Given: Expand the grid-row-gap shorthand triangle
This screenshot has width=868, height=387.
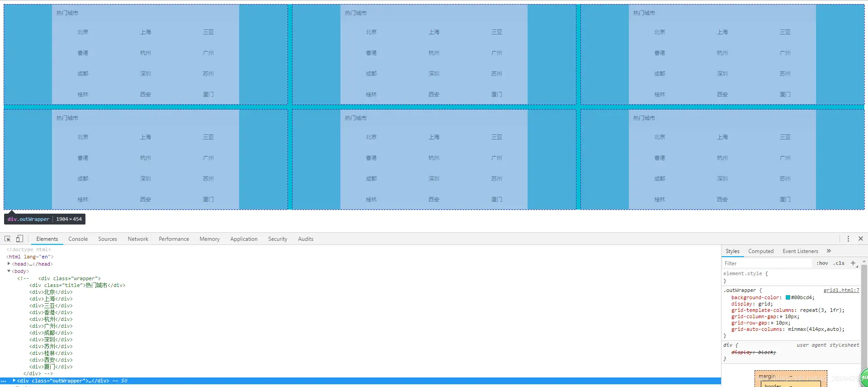Looking at the screenshot, I should point(772,323).
